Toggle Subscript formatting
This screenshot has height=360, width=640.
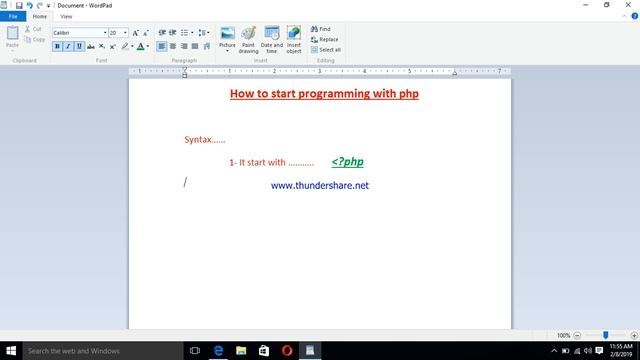coord(102,47)
